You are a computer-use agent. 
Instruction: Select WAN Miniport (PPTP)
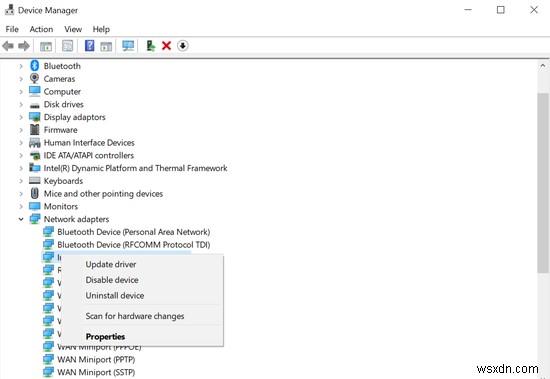coord(96,359)
